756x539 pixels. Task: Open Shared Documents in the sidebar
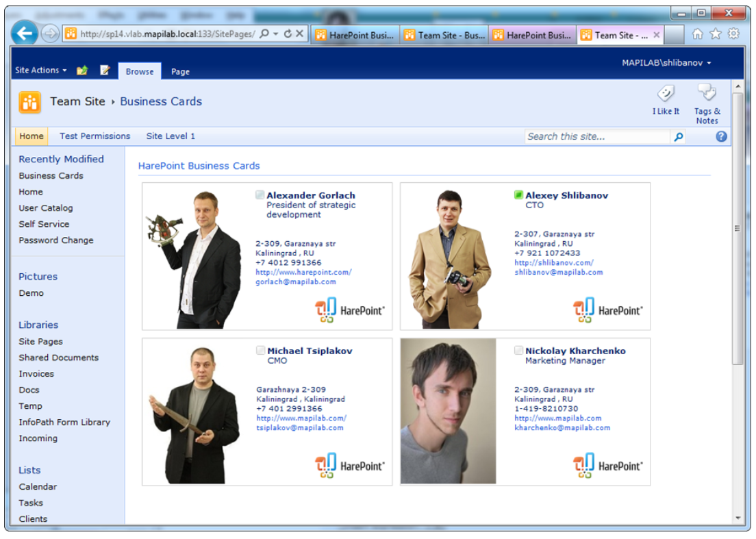59,358
